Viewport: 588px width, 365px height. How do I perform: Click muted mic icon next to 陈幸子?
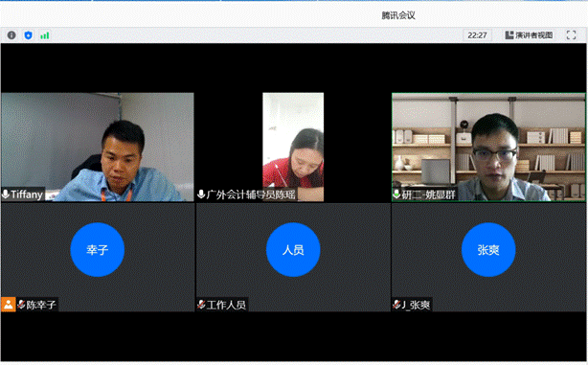click(x=21, y=305)
